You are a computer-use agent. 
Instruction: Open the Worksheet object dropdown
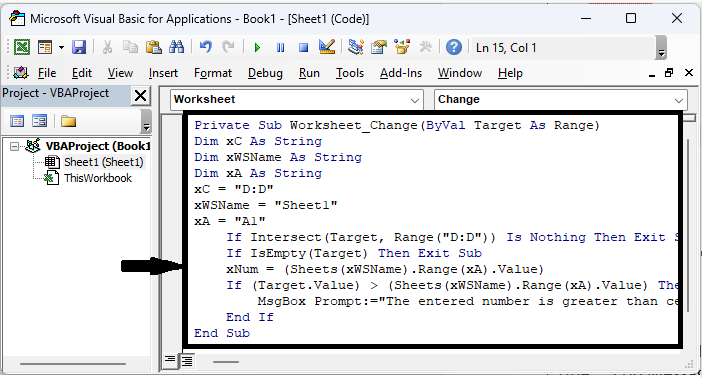coord(296,99)
